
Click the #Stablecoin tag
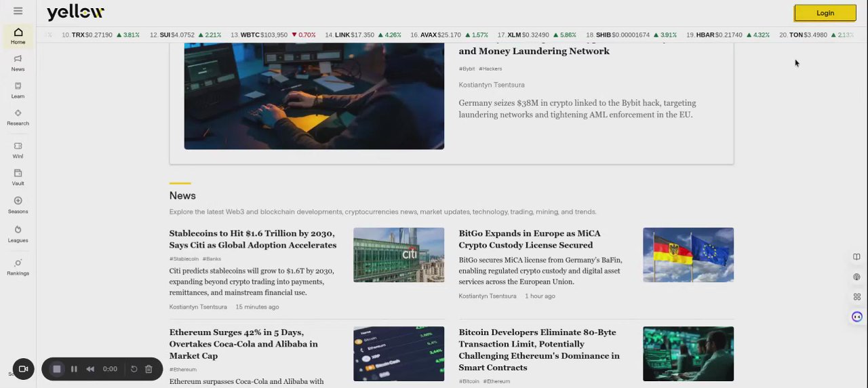coord(184,258)
